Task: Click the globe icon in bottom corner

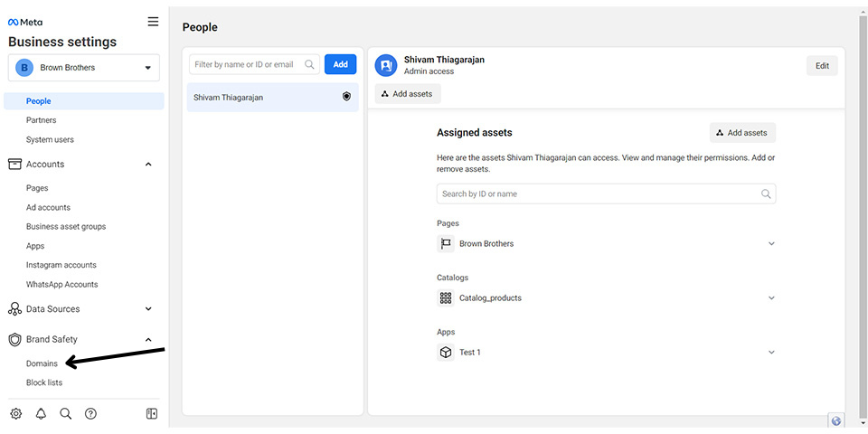Action: [835, 420]
